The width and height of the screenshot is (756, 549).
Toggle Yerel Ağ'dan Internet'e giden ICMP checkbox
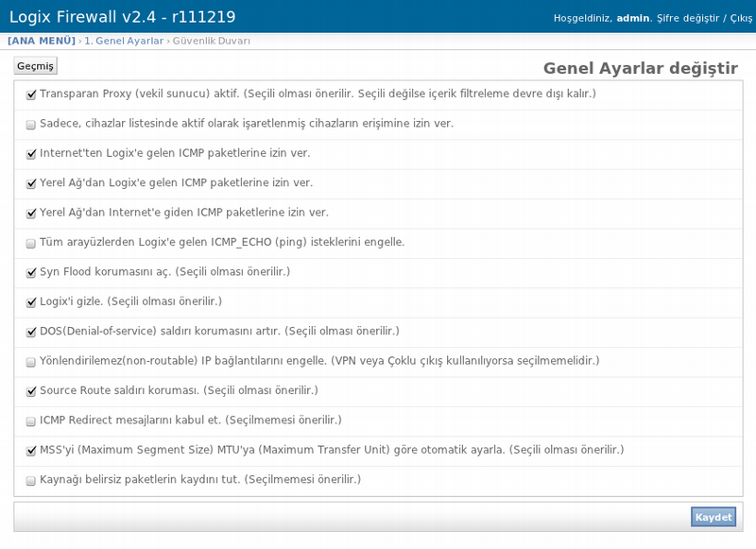tap(31, 214)
